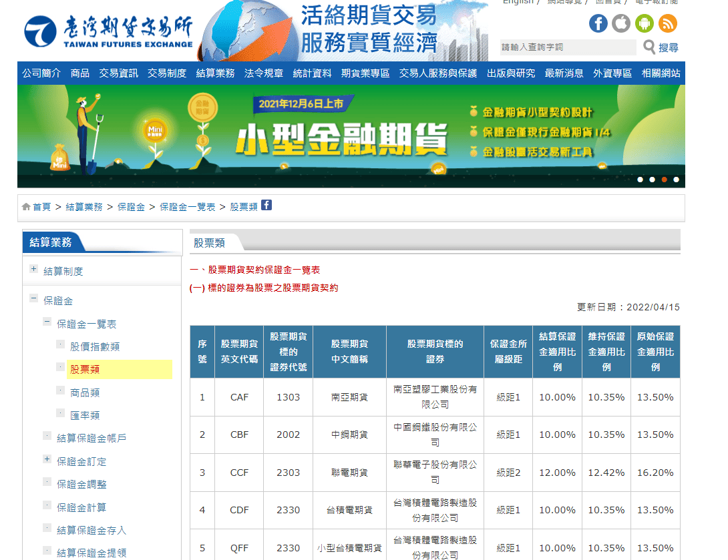Open the 交易制度 menu

[167, 73]
